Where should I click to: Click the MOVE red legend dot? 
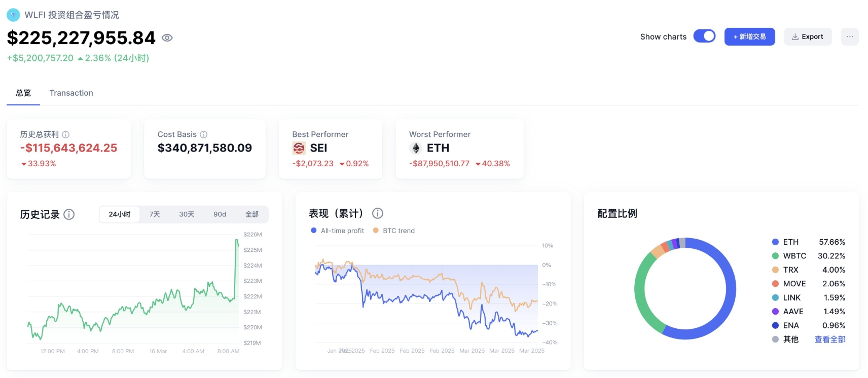[x=775, y=284]
